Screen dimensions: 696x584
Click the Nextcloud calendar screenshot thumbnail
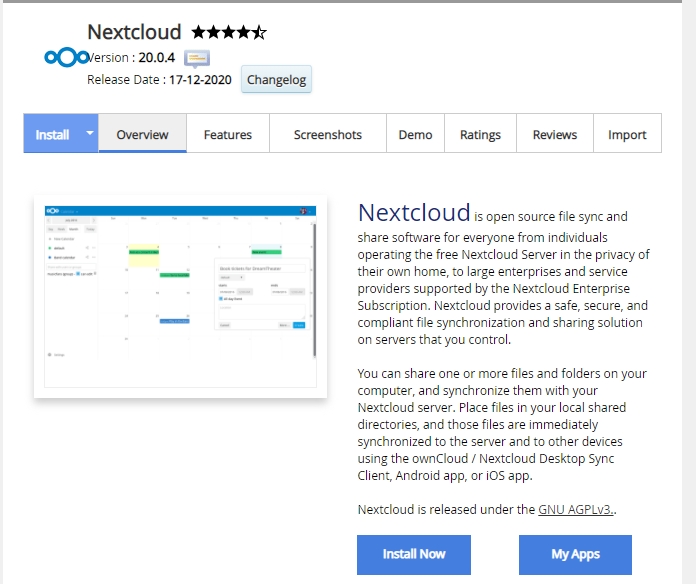tap(181, 296)
